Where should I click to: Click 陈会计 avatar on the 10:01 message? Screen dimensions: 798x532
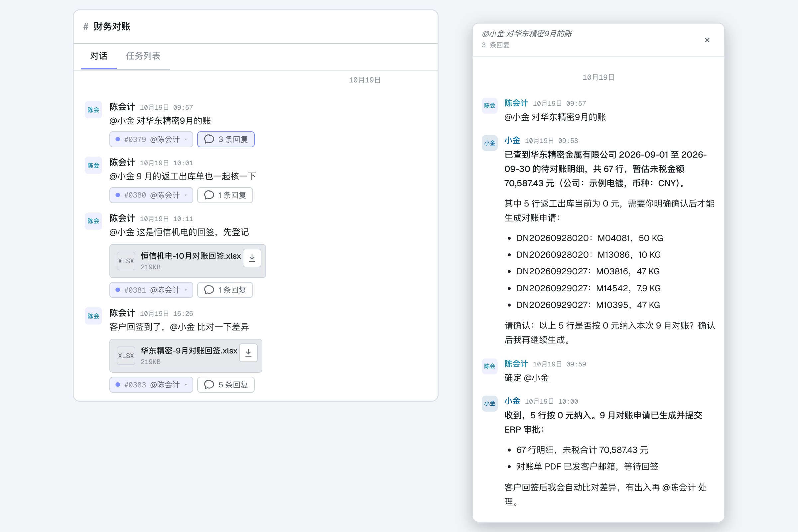93,165
